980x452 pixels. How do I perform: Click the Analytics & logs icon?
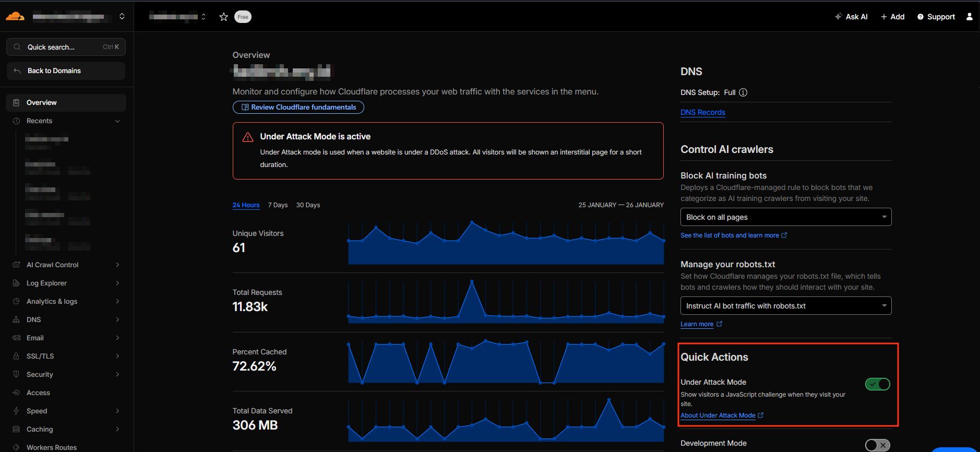tap(16, 301)
